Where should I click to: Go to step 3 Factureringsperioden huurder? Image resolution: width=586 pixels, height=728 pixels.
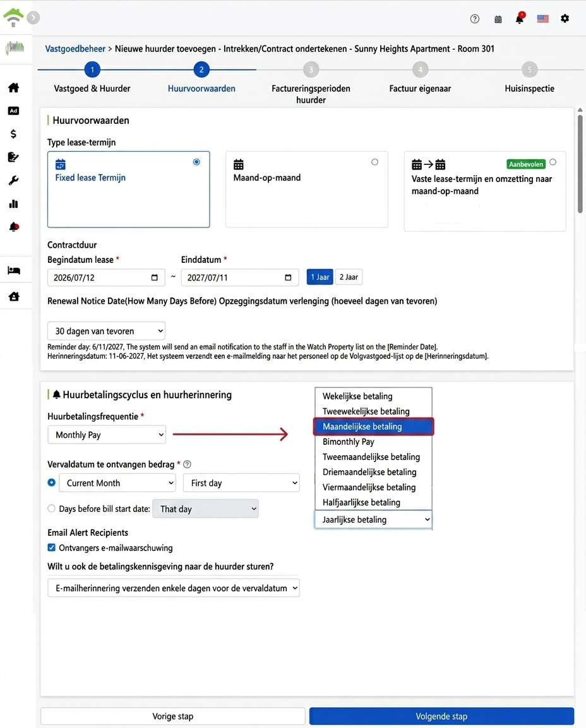[311, 70]
